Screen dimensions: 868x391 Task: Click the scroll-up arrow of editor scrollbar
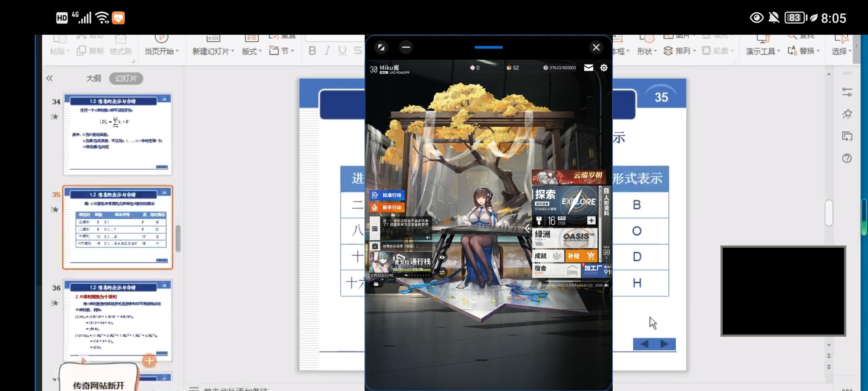click(x=829, y=74)
